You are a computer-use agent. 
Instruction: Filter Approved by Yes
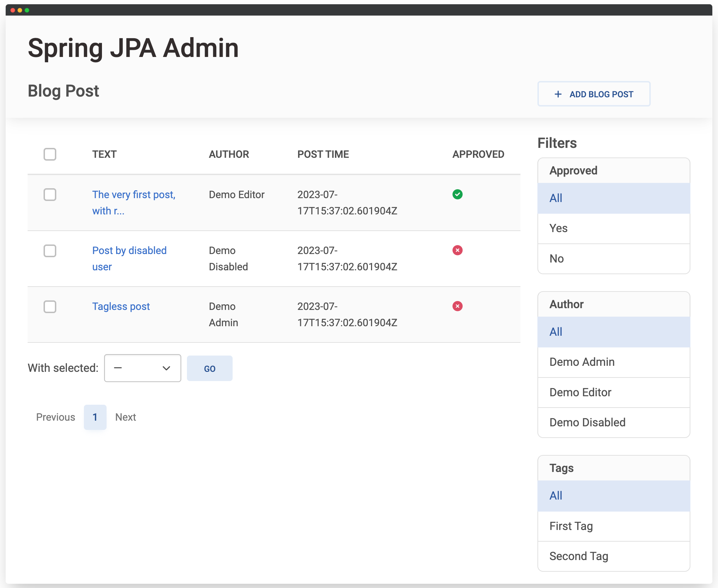(x=614, y=229)
